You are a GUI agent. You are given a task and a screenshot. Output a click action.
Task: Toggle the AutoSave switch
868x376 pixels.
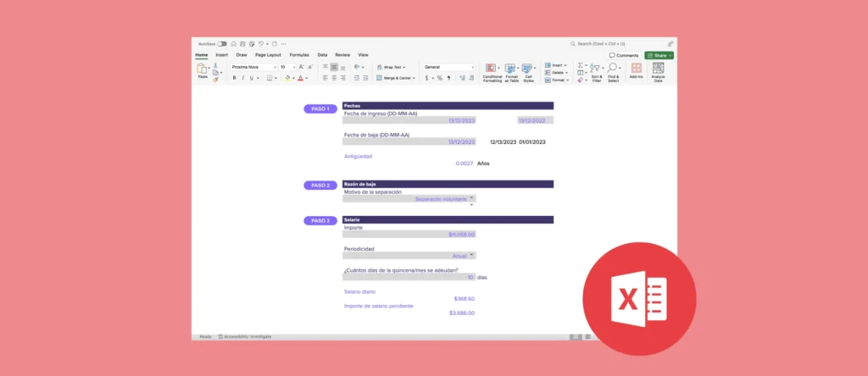222,43
